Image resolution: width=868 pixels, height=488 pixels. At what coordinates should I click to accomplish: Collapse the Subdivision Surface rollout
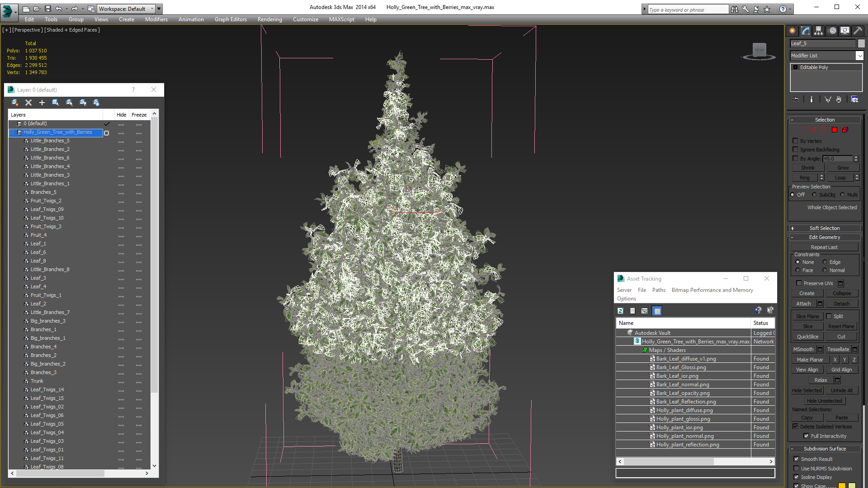pos(825,449)
